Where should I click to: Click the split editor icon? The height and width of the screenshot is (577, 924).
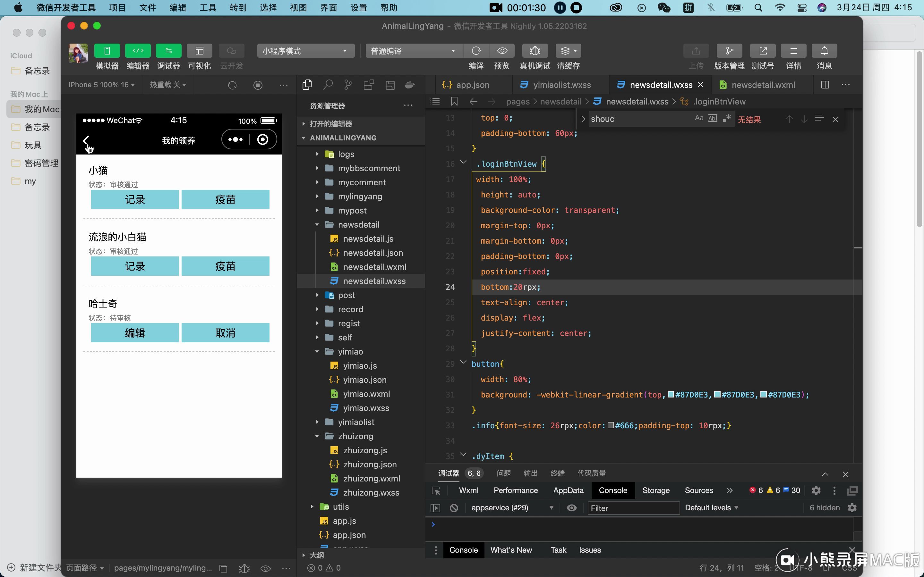pos(825,85)
